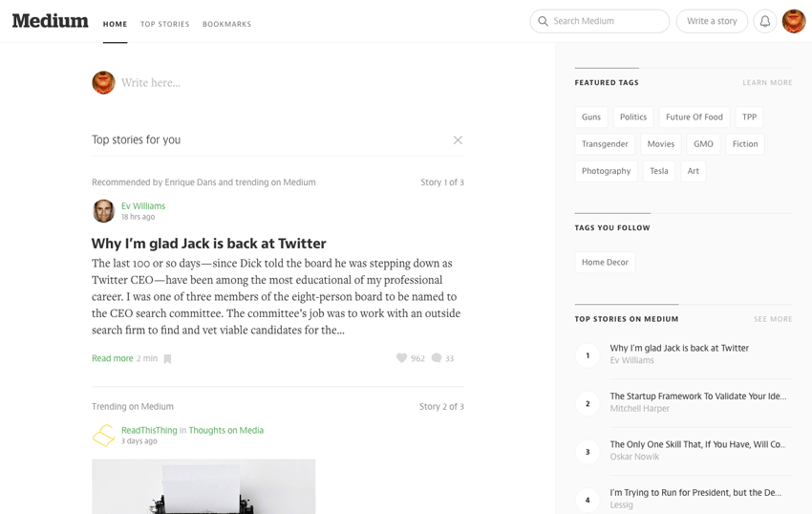Dismiss the Top stories for you section
812x514 pixels.
point(458,139)
